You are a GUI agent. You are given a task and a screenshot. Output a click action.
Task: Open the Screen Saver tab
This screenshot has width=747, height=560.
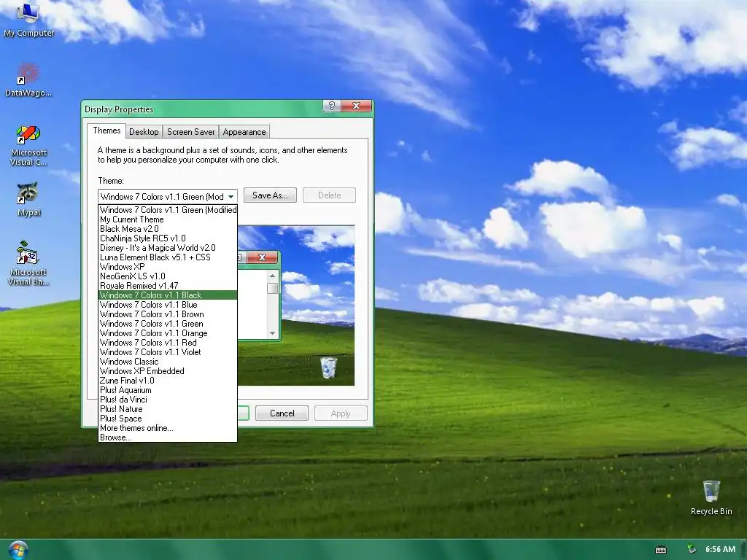click(x=190, y=132)
